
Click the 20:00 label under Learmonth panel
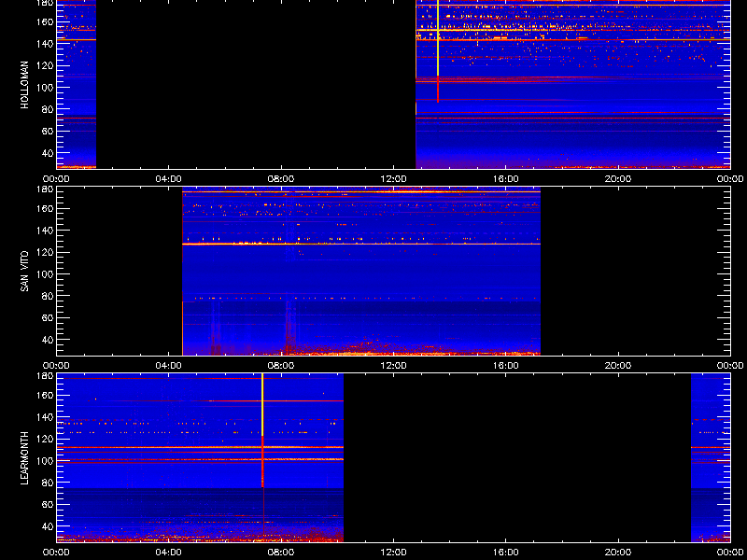[x=618, y=553]
